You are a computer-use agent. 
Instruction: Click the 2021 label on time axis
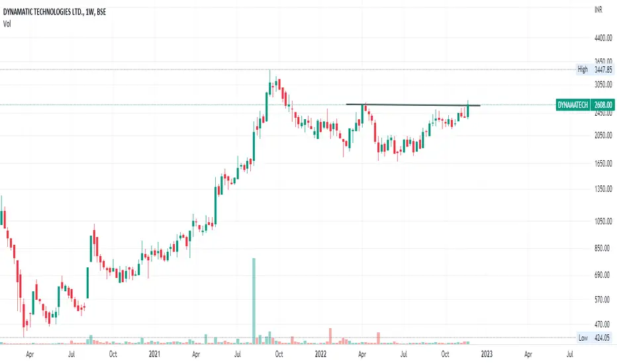(154, 354)
